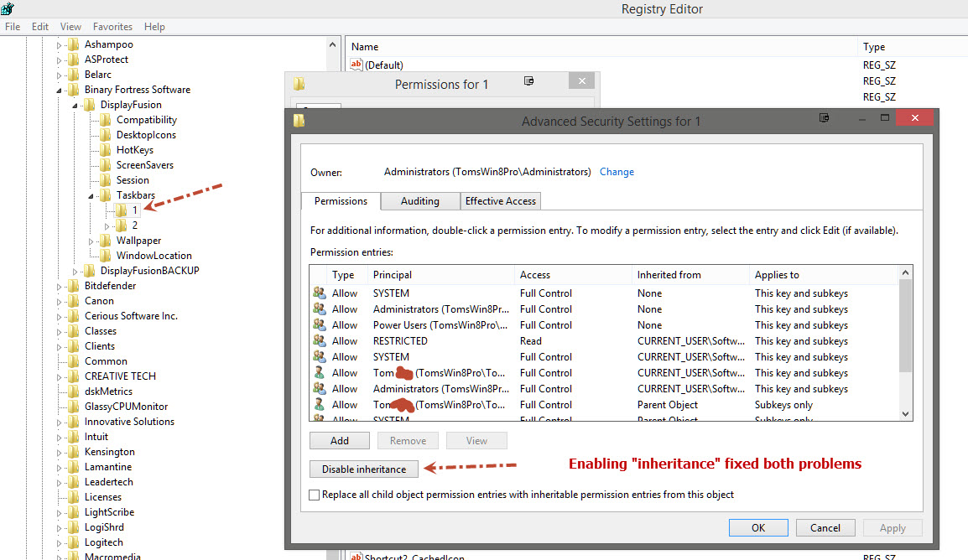
Task: Click the Wallpaper folder icon
Action: tap(105, 241)
